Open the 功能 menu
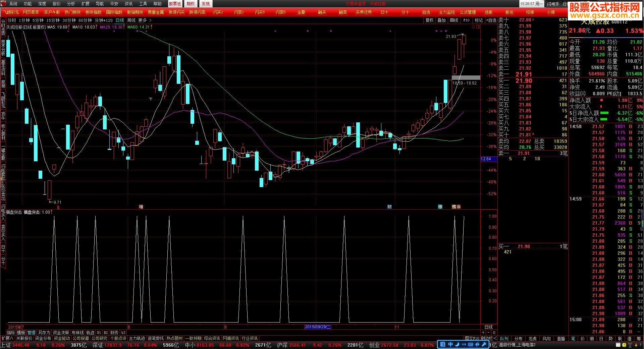 click(x=28, y=4)
